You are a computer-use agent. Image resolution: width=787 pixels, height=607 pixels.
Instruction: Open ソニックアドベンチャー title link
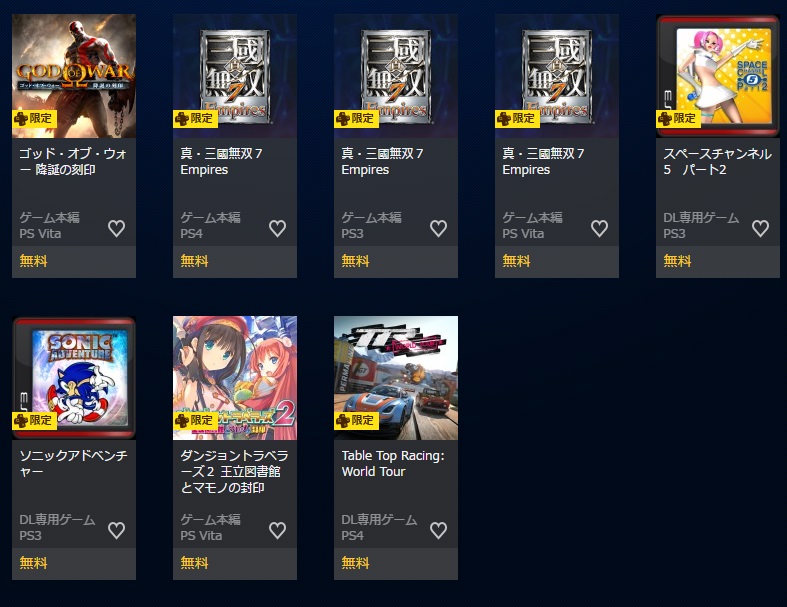[73, 463]
